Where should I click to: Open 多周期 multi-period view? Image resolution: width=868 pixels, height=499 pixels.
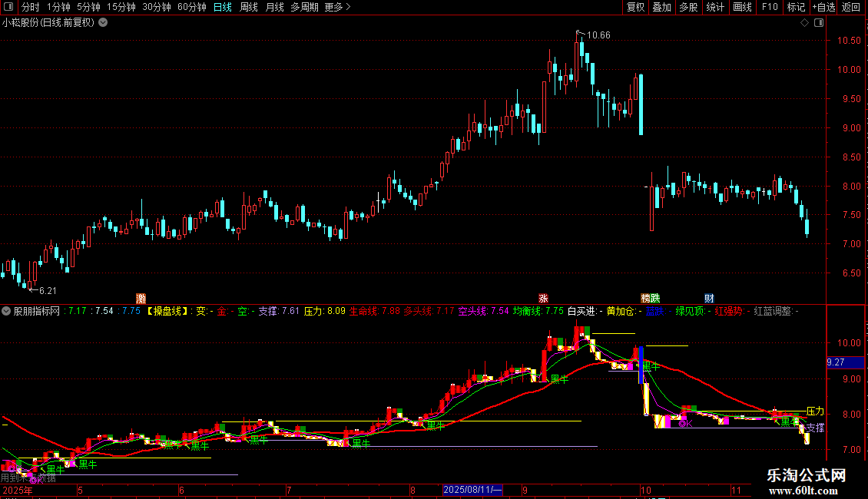pyautogui.click(x=304, y=7)
